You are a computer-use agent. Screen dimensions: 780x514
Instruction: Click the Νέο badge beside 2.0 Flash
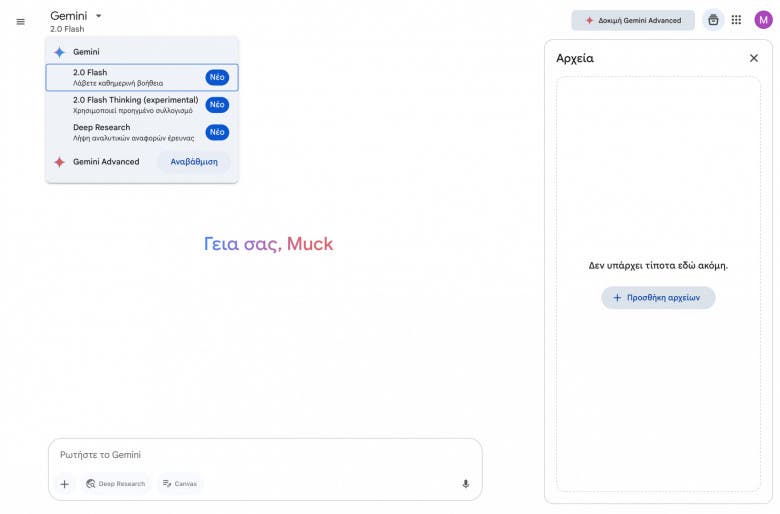tap(217, 77)
